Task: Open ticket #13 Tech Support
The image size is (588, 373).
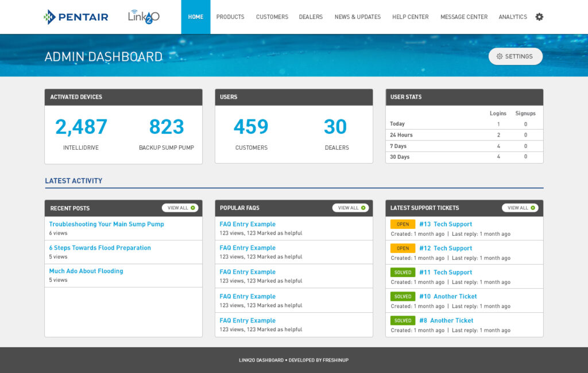Action: (446, 224)
